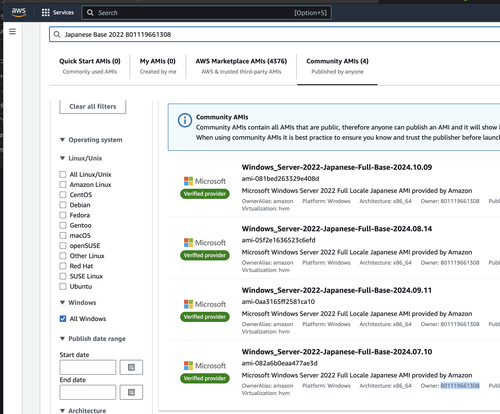Click the Verified provider badge for the 2024.08.14 AMI
The height and width of the screenshot is (414, 500).
coord(205,255)
